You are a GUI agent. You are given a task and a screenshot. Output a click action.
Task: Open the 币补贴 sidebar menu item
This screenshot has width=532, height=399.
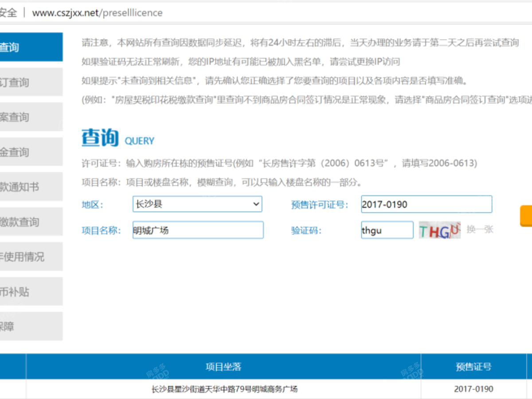(31, 292)
